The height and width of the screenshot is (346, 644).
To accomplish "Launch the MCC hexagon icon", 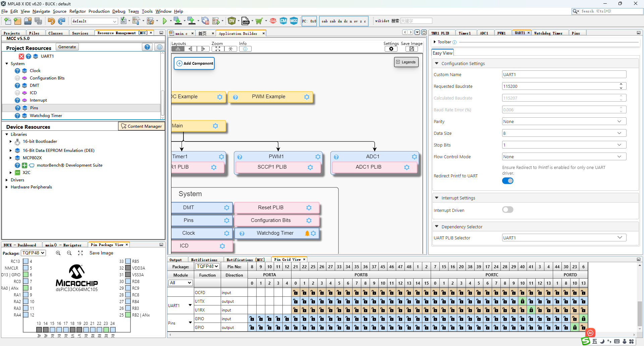I will [294, 21].
